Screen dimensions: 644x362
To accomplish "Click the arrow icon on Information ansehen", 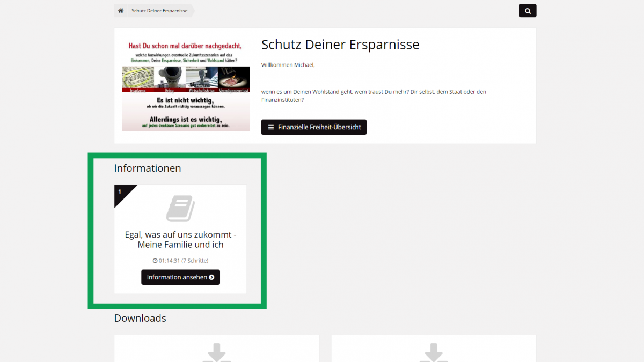I will point(211,277).
